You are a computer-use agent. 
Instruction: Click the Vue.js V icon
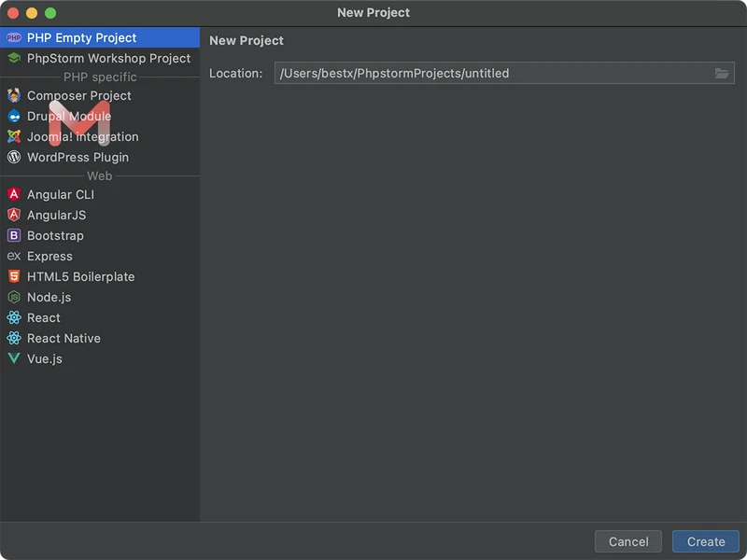[14, 358]
